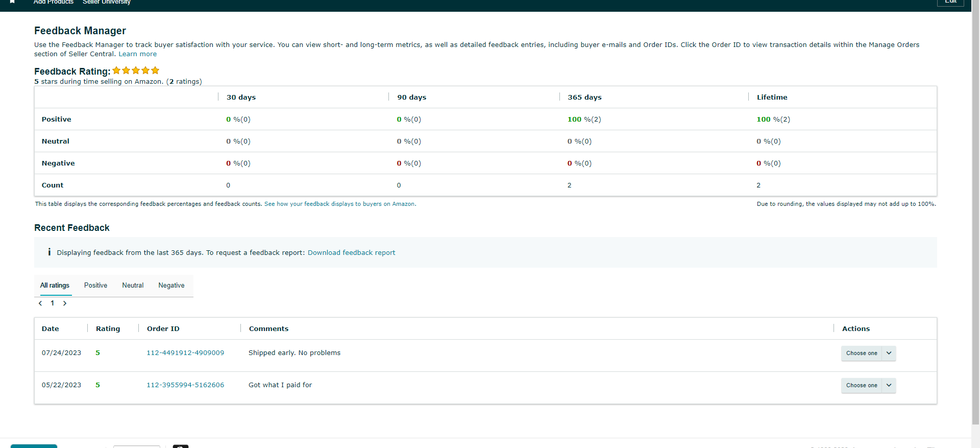Click Download feedback report link
Screen dimensions: 980x448
pyautogui.click(x=351, y=253)
